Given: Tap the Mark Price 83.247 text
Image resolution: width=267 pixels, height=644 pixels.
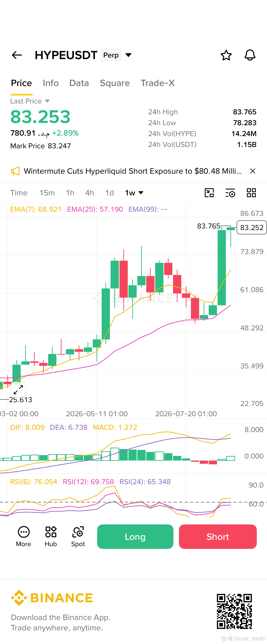Looking at the screenshot, I should pyautogui.click(x=41, y=146).
